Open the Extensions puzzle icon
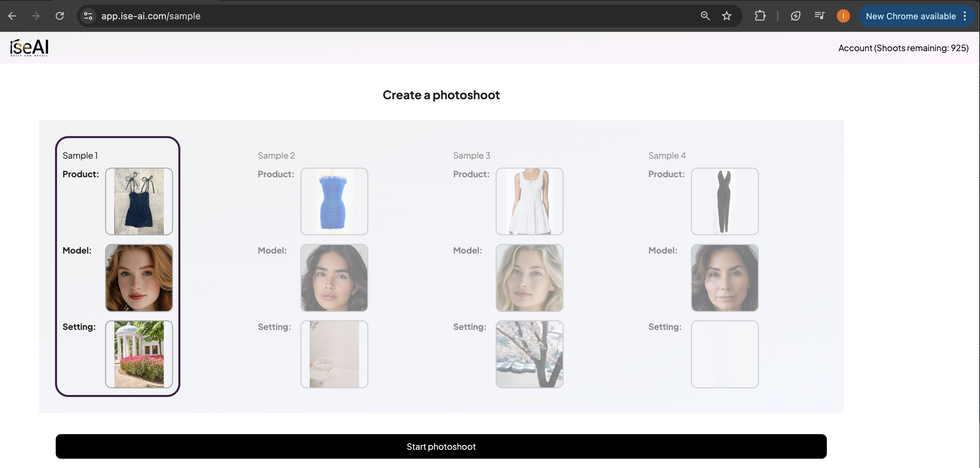The height and width of the screenshot is (468, 980). (760, 16)
